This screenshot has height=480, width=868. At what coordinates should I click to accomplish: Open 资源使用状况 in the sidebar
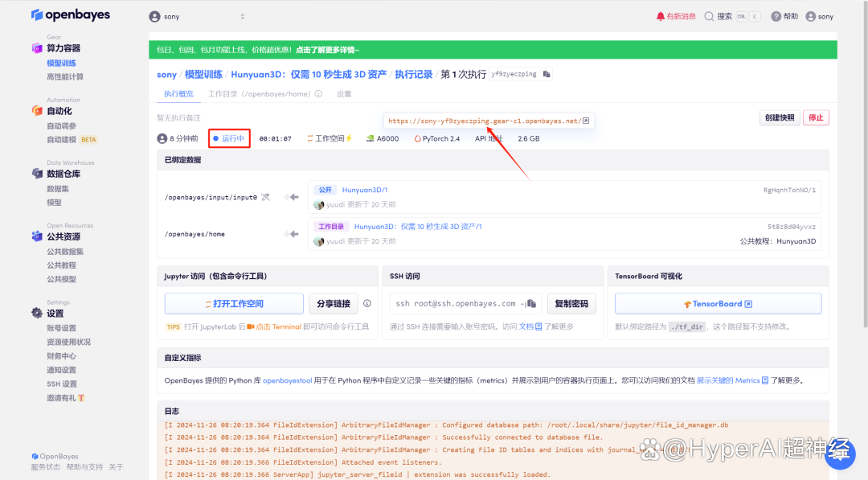tap(68, 343)
